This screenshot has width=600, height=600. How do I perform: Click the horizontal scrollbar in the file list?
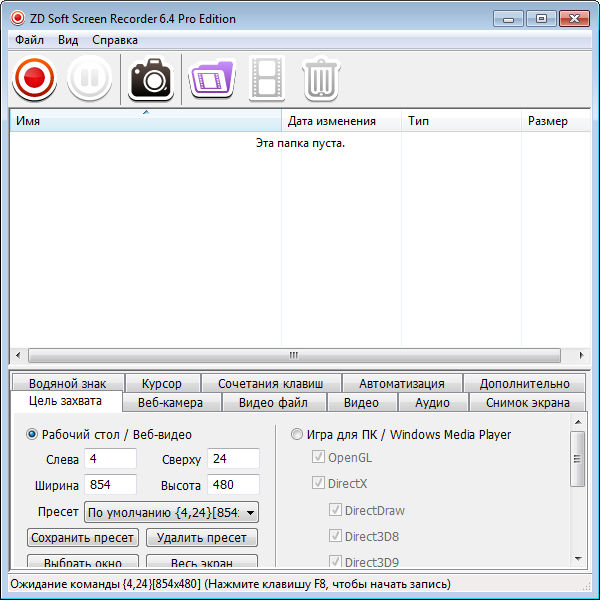coord(294,355)
